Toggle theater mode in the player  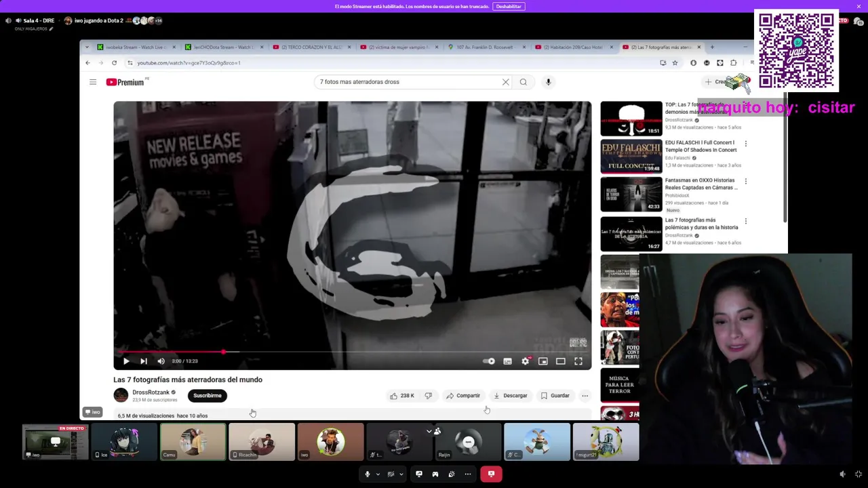click(x=561, y=361)
